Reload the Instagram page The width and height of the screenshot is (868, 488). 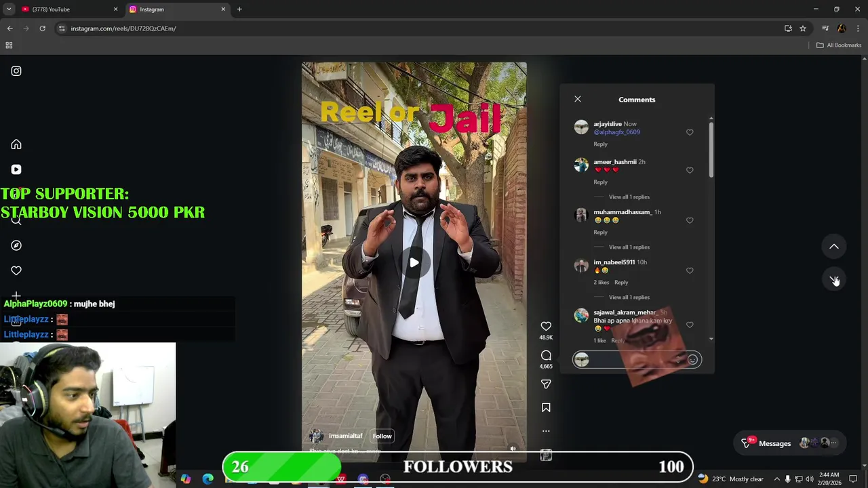(42, 28)
